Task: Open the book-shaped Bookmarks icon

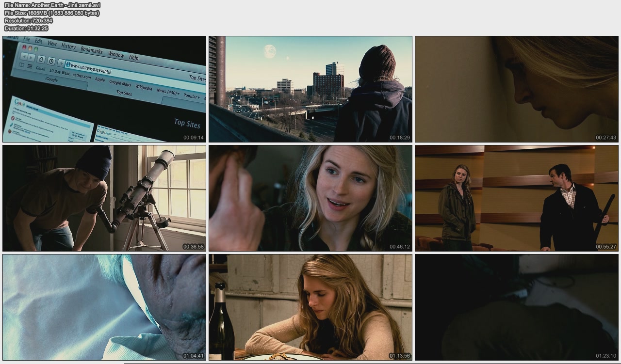Action: pyautogui.click(x=22, y=65)
